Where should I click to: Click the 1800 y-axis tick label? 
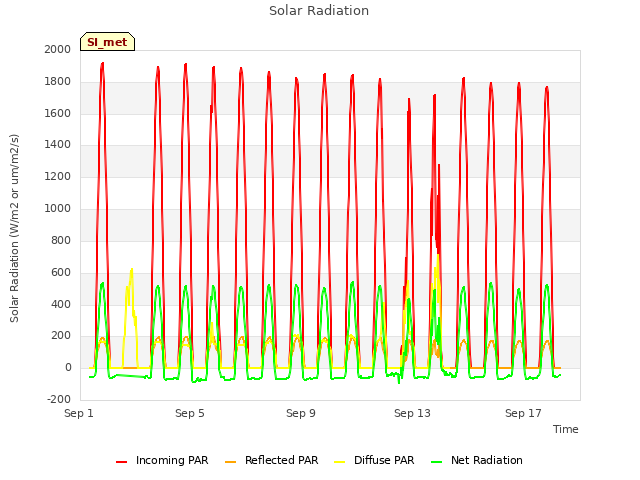pyautogui.click(x=58, y=82)
